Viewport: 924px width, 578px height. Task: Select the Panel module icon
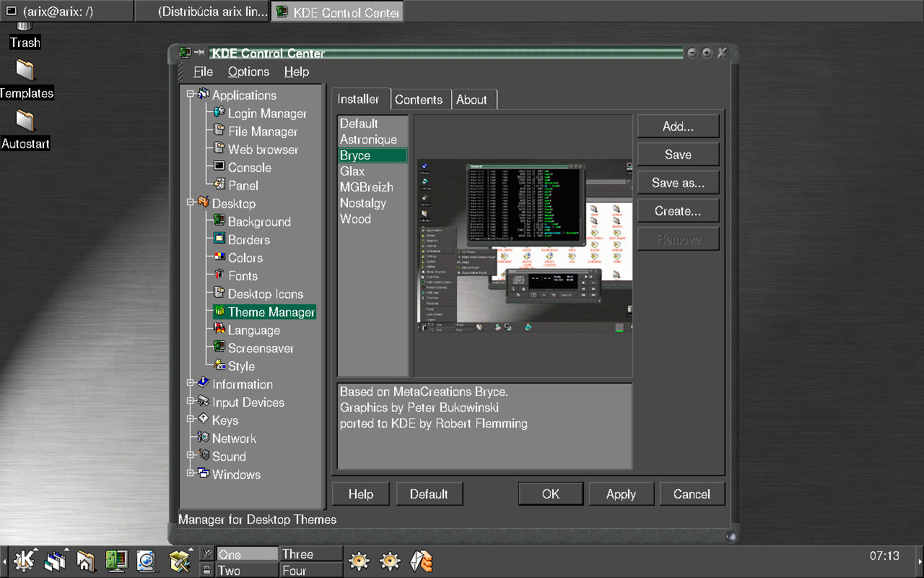click(x=219, y=185)
